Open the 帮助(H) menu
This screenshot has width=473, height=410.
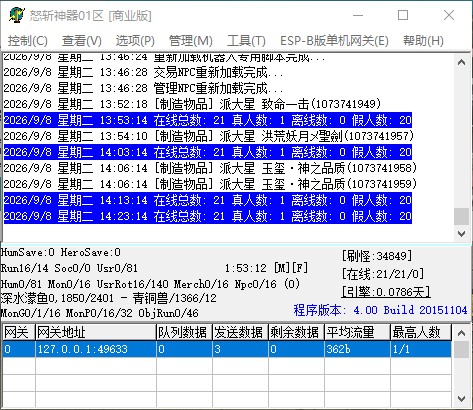423,41
